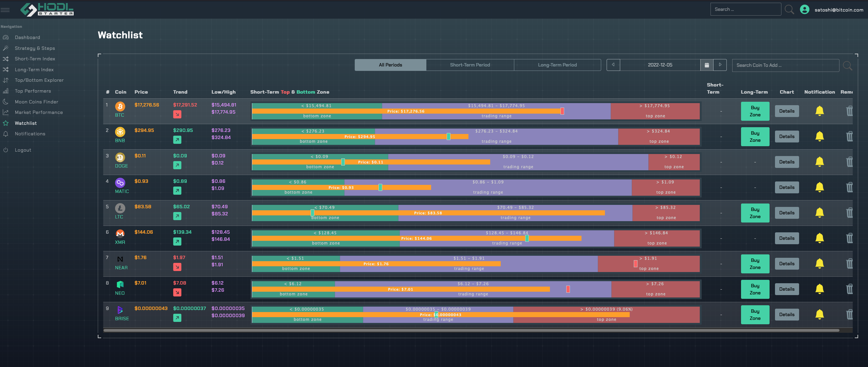Click the Litecoin coin icon

[x=120, y=208]
